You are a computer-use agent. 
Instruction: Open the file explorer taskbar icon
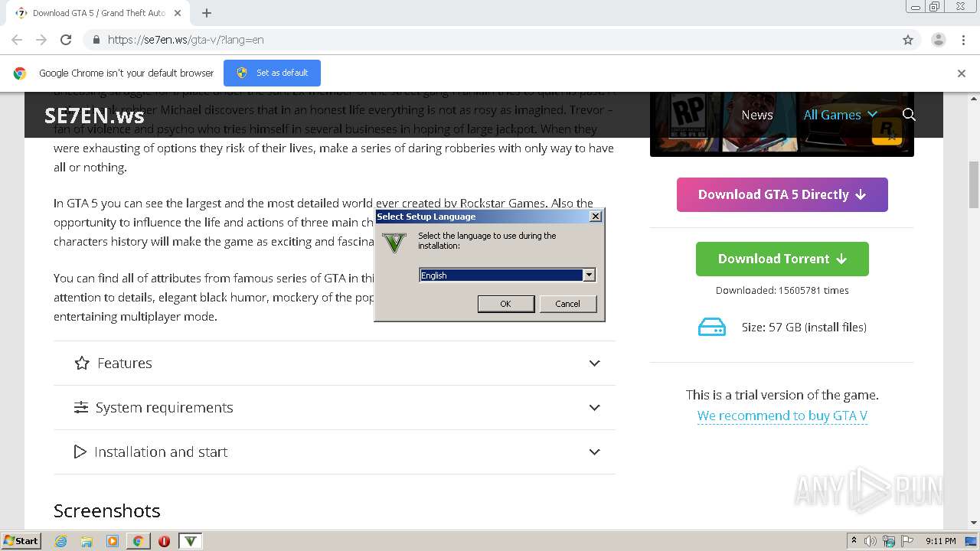point(87,541)
